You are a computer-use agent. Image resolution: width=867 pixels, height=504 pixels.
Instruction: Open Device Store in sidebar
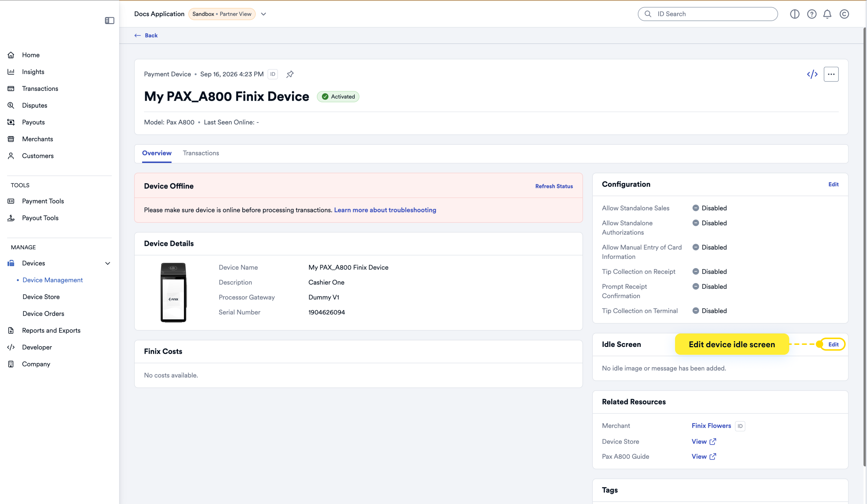coord(41,297)
